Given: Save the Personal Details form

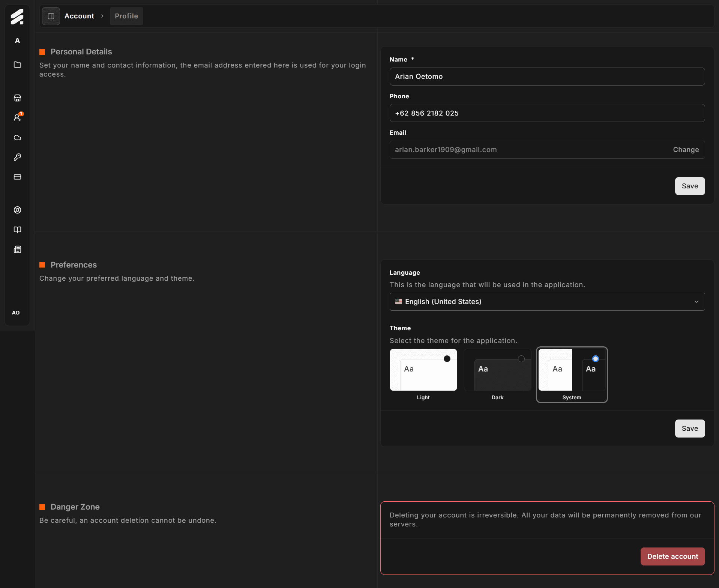Looking at the screenshot, I should click(690, 186).
